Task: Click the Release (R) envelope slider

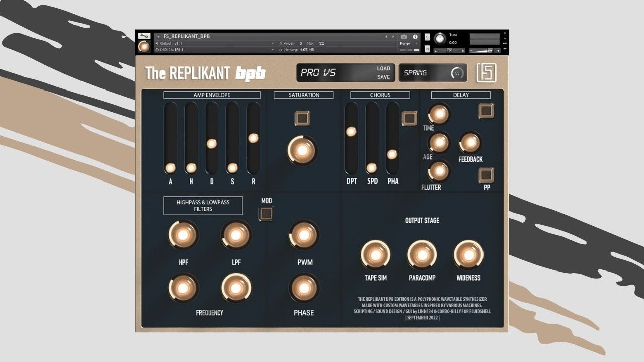Action: [253, 138]
